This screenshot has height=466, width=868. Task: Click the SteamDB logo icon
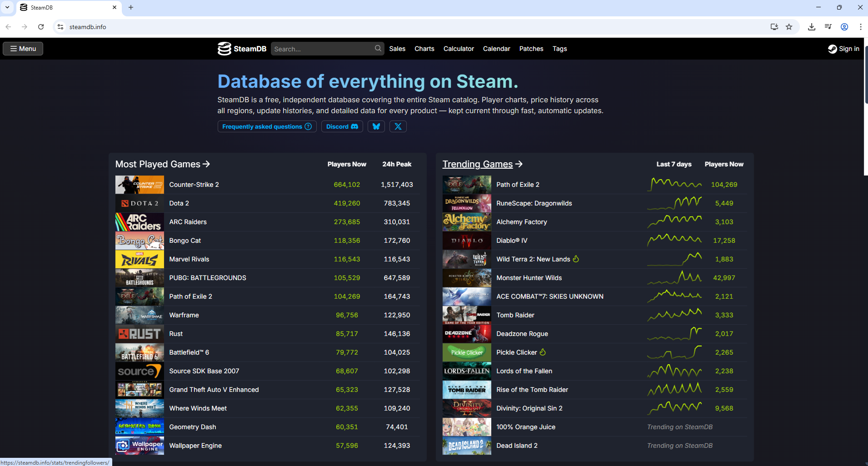tap(224, 49)
